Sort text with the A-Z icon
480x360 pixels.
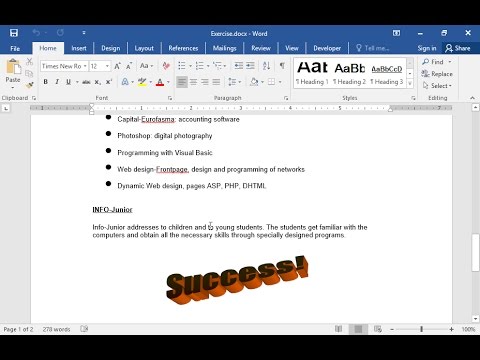click(x=266, y=66)
